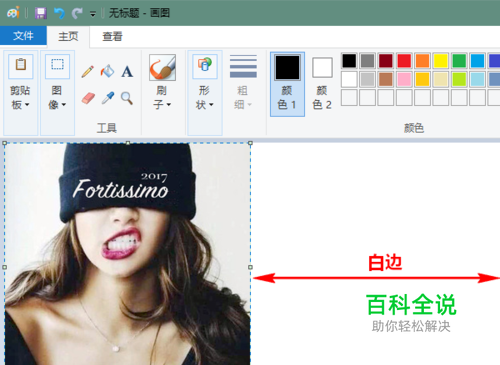Switch to the 查看 tab

[x=112, y=36]
